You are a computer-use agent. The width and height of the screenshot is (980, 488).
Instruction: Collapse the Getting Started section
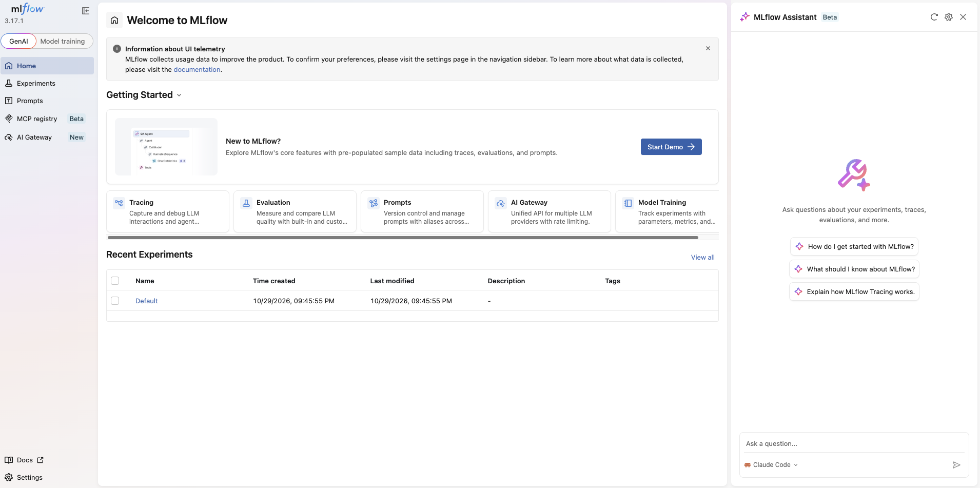(x=179, y=95)
